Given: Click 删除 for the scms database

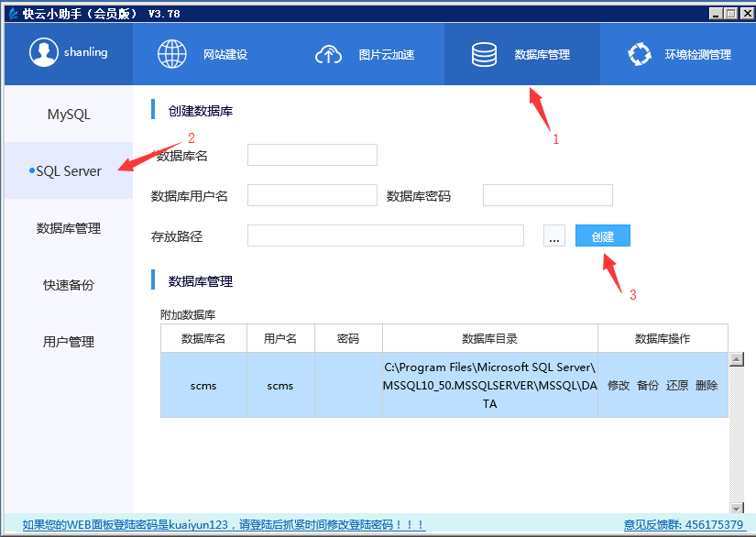Looking at the screenshot, I should (x=707, y=386).
